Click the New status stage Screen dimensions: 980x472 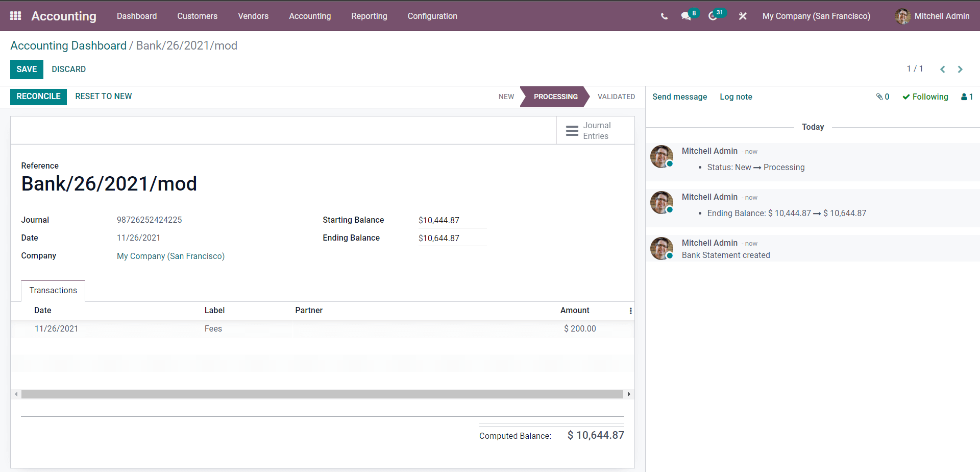[506, 97]
